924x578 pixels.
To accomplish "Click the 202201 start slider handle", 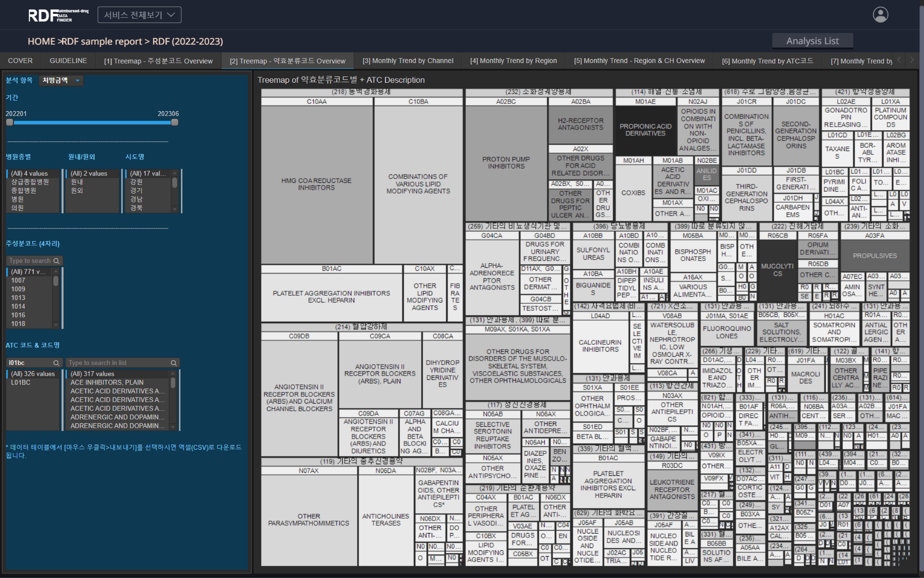I will click(10, 122).
